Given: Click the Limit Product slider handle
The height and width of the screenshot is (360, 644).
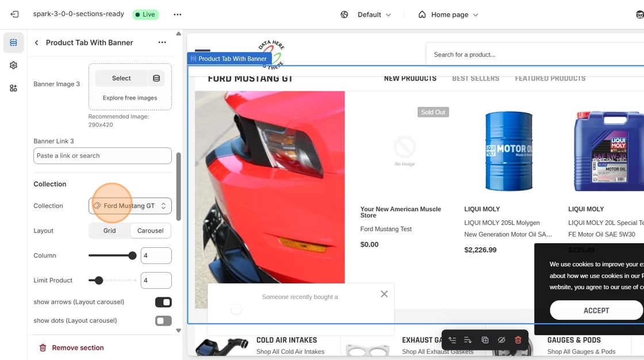Looking at the screenshot, I should 98,281.
